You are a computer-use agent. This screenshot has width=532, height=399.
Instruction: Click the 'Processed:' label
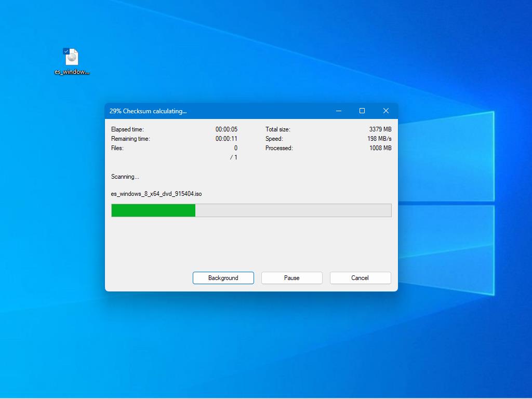279,148
